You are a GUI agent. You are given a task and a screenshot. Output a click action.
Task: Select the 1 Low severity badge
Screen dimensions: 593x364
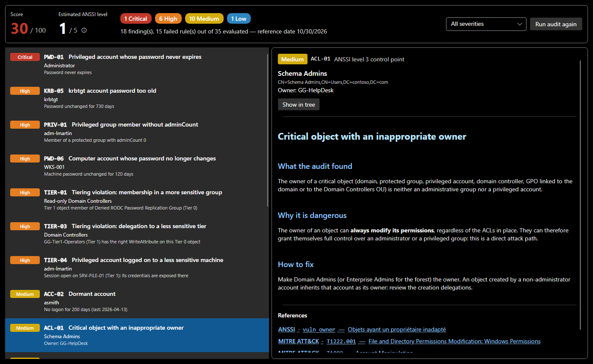click(238, 19)
